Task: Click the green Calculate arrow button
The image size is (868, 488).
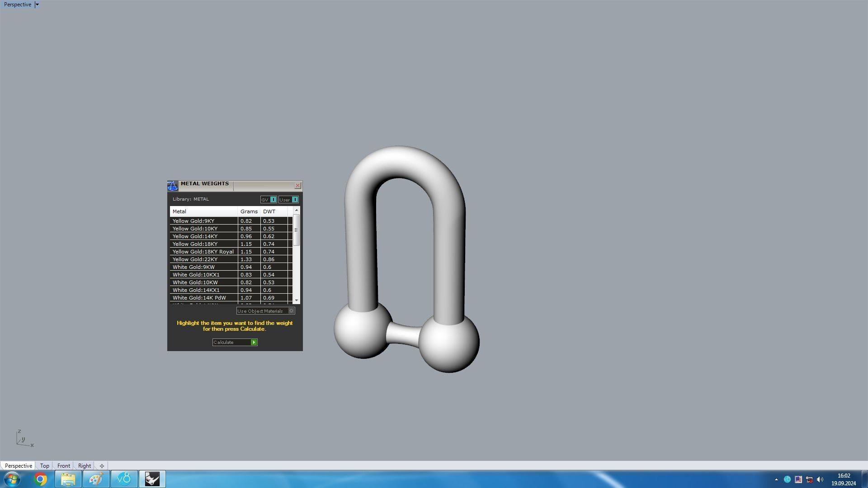Action: [x=254, y=343]
